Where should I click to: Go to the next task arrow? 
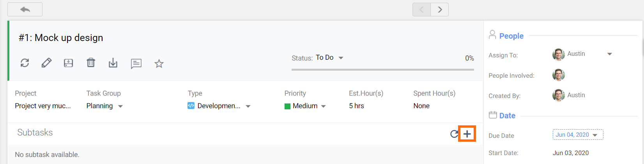(x=440, y=9)
